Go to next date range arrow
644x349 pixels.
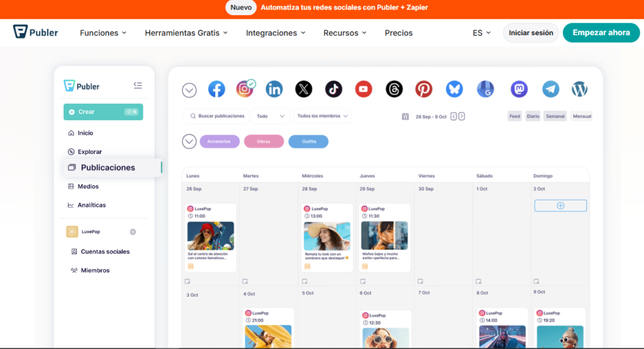pyautogui.click(x=462, y=116)
